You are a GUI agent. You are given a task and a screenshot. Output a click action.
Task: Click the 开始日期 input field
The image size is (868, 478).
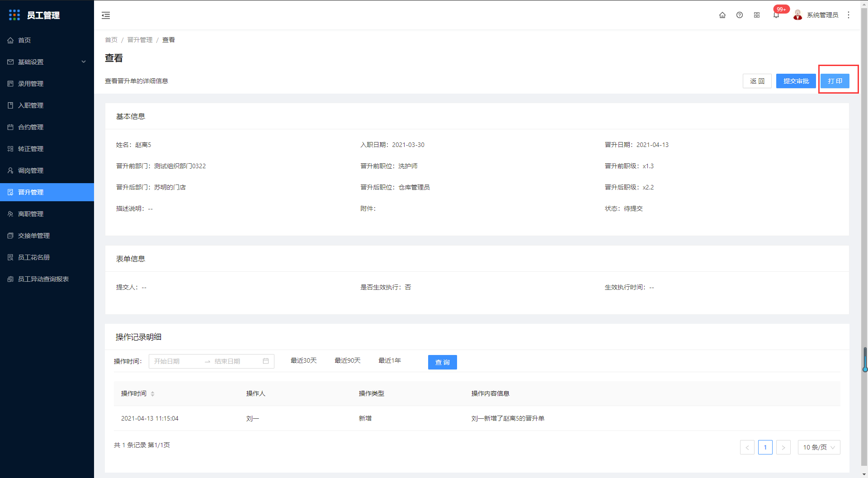tap(176, 361)
